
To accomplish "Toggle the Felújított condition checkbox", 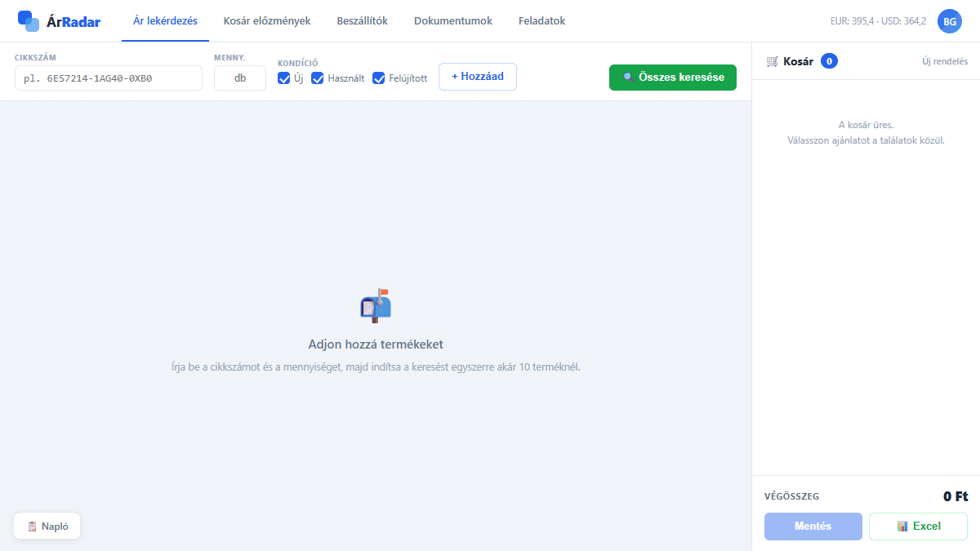I will (379, 78).
